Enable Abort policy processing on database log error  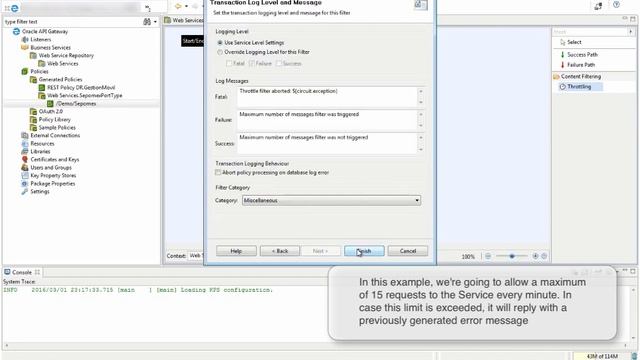tap(218, 173)
